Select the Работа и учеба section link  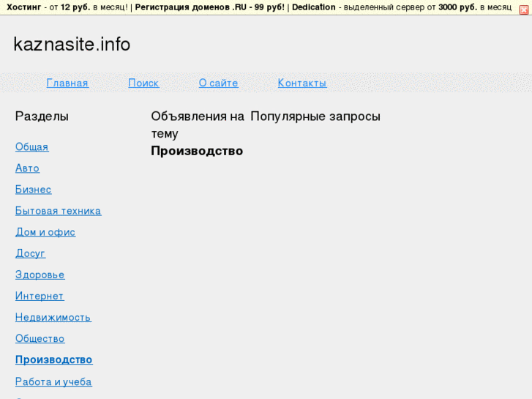click(53, 381)
